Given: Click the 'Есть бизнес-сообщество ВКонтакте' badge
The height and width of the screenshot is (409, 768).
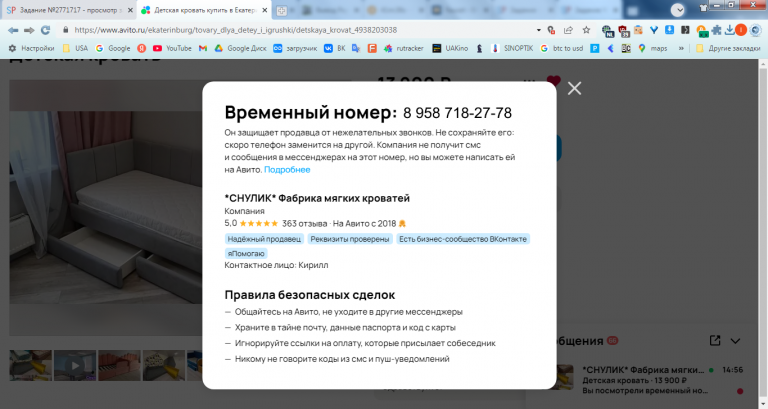Looking at the screenshot, I should point(463,239).
